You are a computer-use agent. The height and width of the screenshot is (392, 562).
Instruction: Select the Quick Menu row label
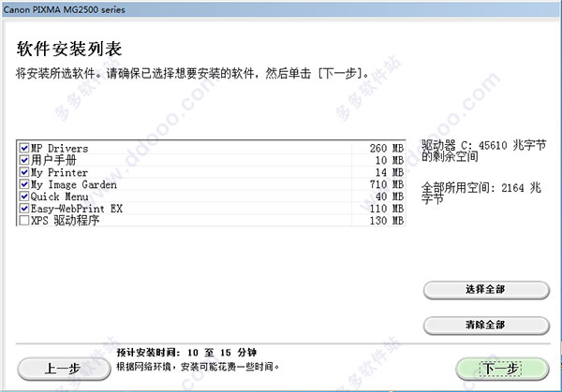60,196
